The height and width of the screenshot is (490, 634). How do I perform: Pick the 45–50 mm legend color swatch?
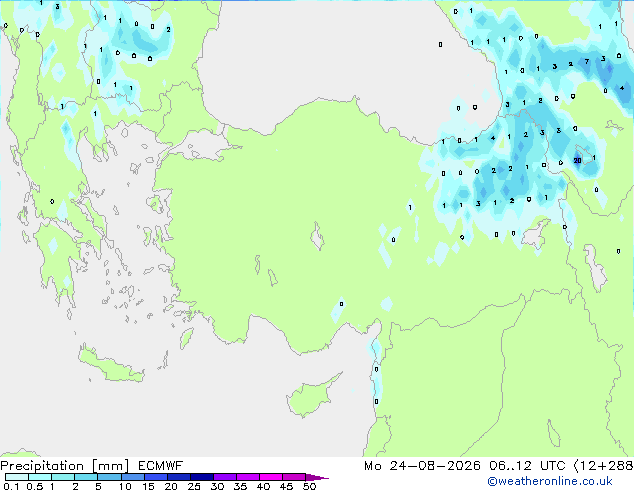click(294, 477)
